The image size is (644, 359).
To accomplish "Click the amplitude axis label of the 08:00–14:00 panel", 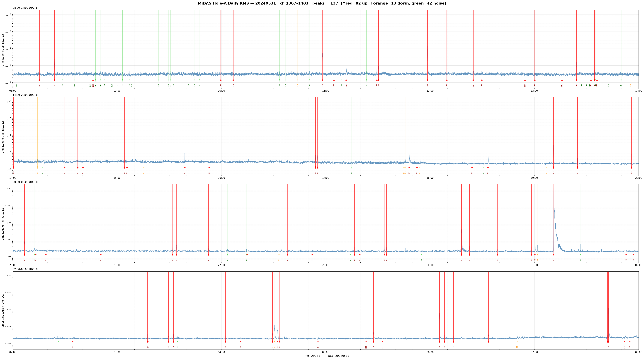I will [3, 49].
